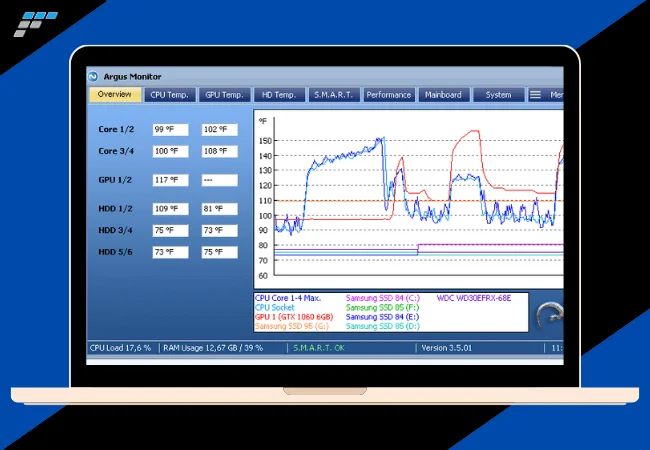Select Samsung SSD 95 (G:) legend entry

(x=292, y=326)
